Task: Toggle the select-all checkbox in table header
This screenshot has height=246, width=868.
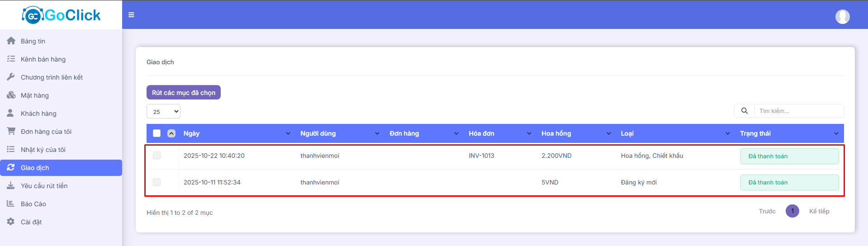Action: tap(157, 133)
